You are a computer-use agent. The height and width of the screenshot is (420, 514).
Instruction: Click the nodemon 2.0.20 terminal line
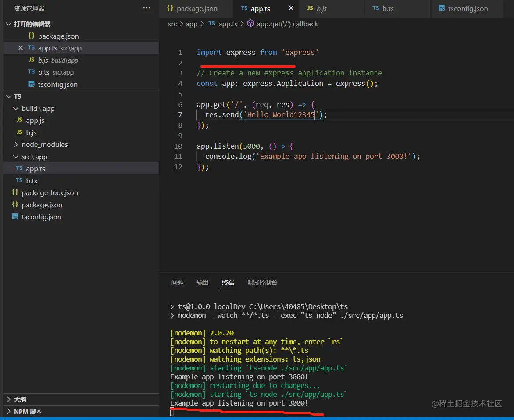point(202,333)
